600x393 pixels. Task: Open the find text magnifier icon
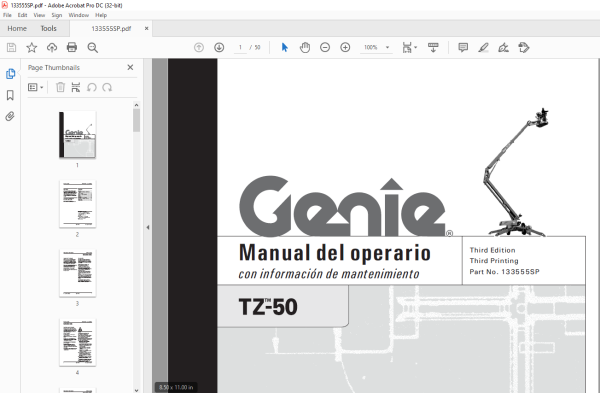93,47
